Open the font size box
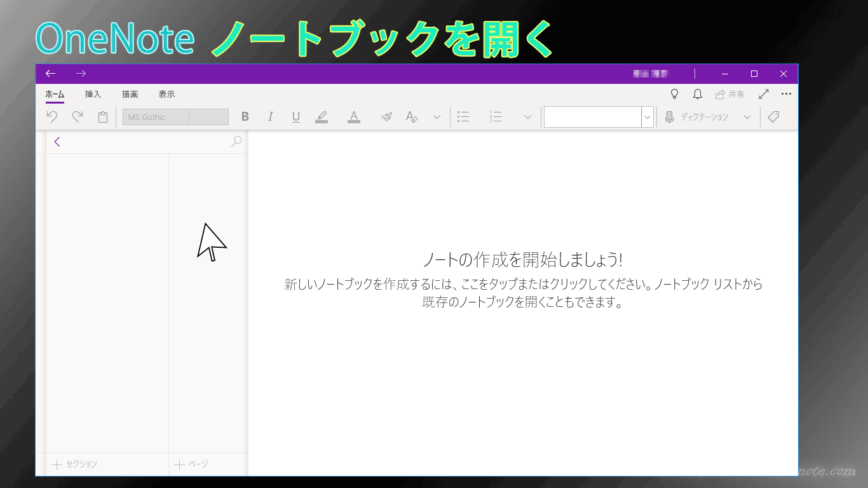The height and width of the screenshot is (488, 868). pyautogui.click(x=209, y=117)
